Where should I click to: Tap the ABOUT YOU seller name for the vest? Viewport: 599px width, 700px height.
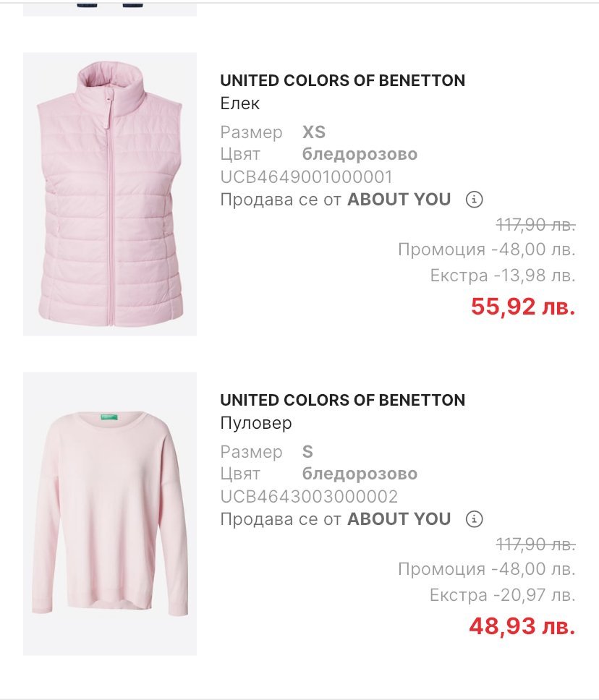point(399,199)
